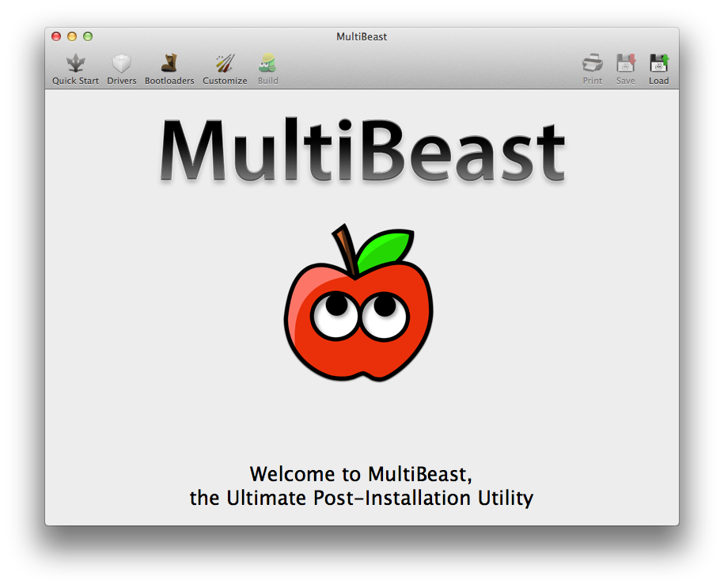Click "the Ultimate Post-Installation Utility" text
Screen dimensions: 724x588
tap(361, 499)
